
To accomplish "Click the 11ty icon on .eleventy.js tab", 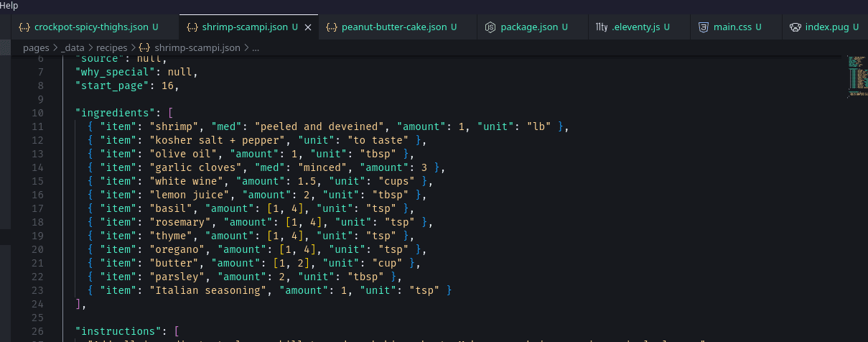I will point(601,27).
